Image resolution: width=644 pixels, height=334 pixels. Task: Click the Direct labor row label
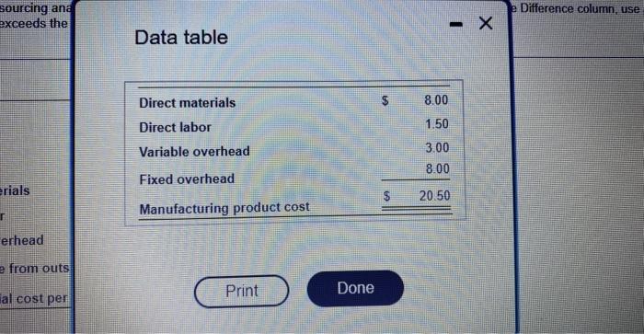pos(175,127)
